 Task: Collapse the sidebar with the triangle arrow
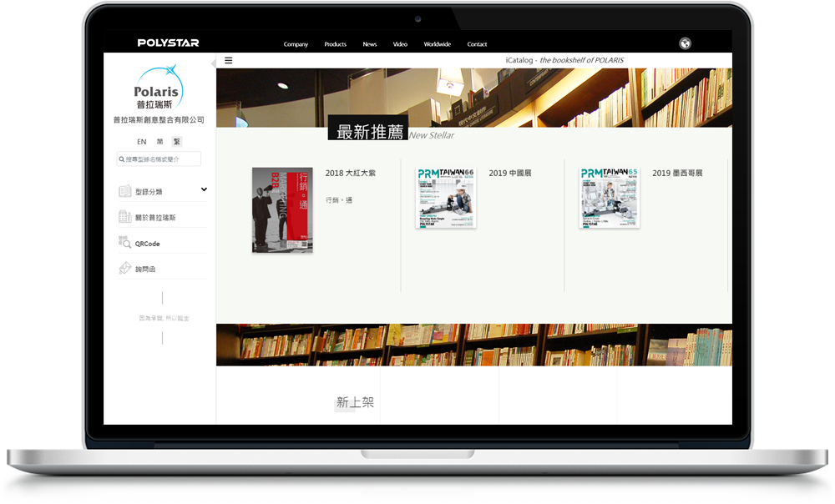213,62
